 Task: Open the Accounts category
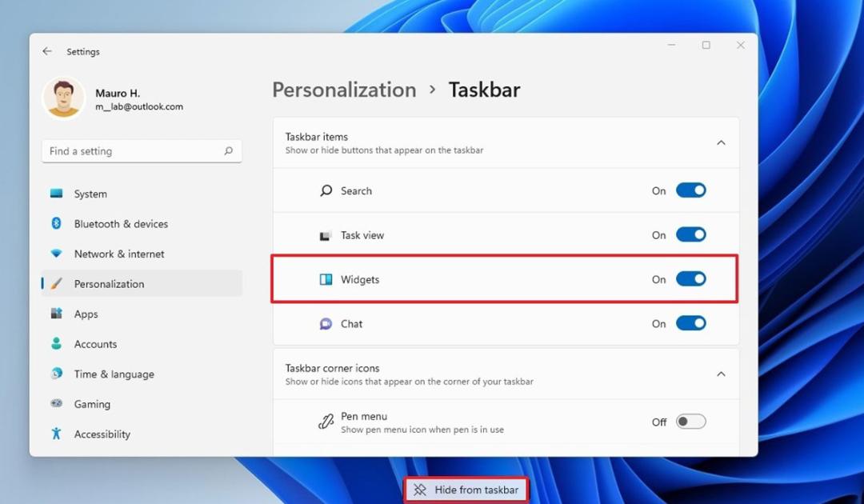coord(142,344)
